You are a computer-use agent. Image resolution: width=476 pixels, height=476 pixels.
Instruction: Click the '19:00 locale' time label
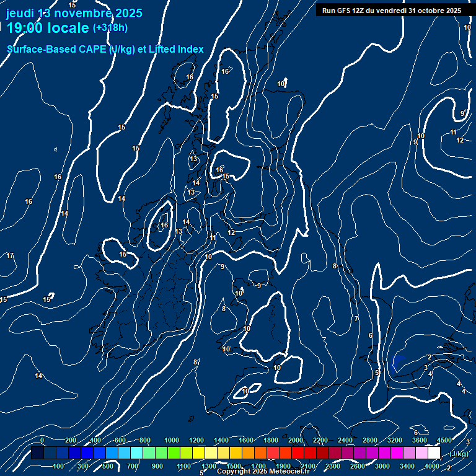pyautogui.click(x=48, y=28)
